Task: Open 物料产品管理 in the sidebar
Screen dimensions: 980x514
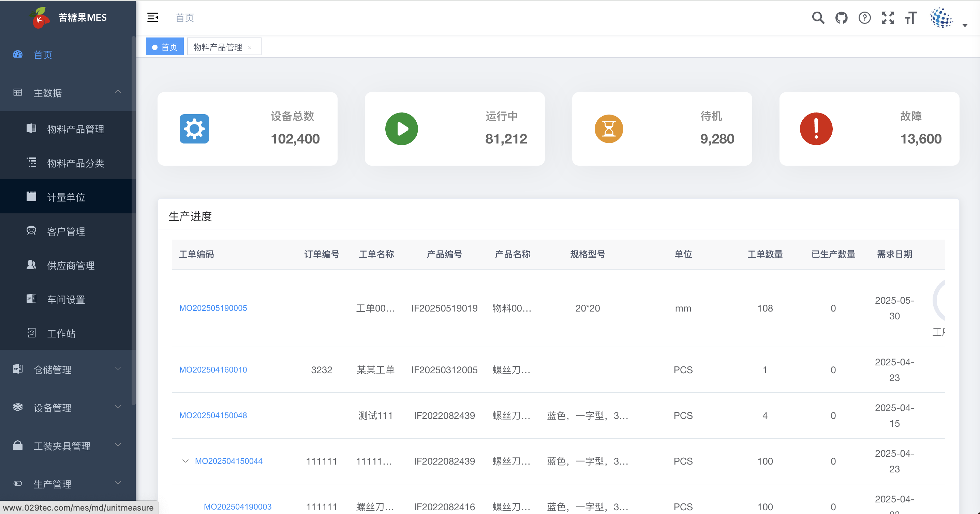Action: coord(68,128)
